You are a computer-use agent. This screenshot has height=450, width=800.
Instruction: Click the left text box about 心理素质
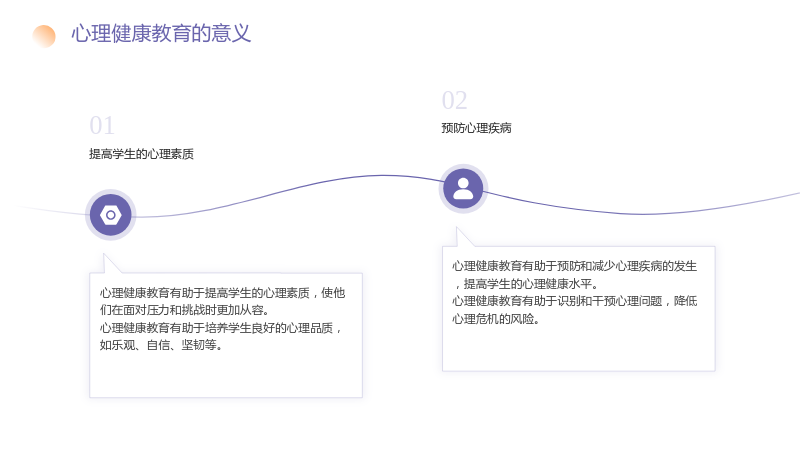(226, 335)
